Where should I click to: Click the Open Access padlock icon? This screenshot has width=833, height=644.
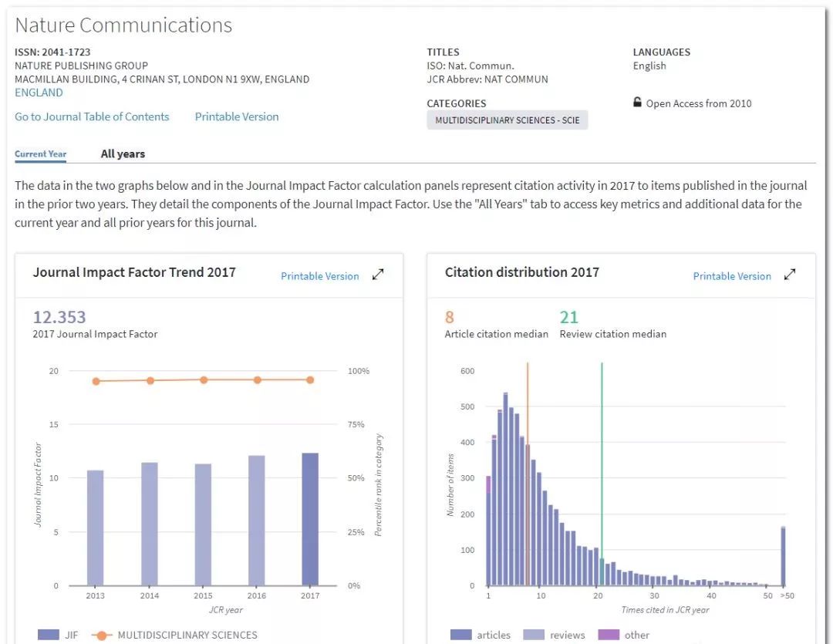tap(637, 103)
